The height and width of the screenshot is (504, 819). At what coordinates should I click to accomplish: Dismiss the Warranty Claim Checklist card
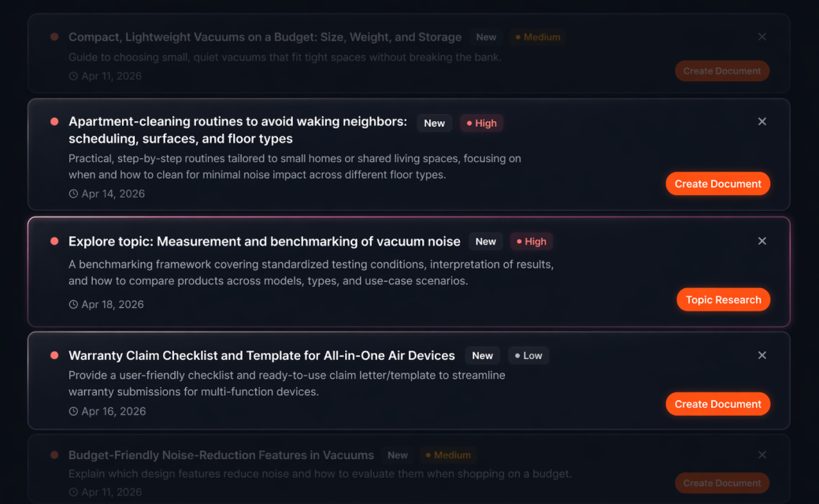[762, 355]
